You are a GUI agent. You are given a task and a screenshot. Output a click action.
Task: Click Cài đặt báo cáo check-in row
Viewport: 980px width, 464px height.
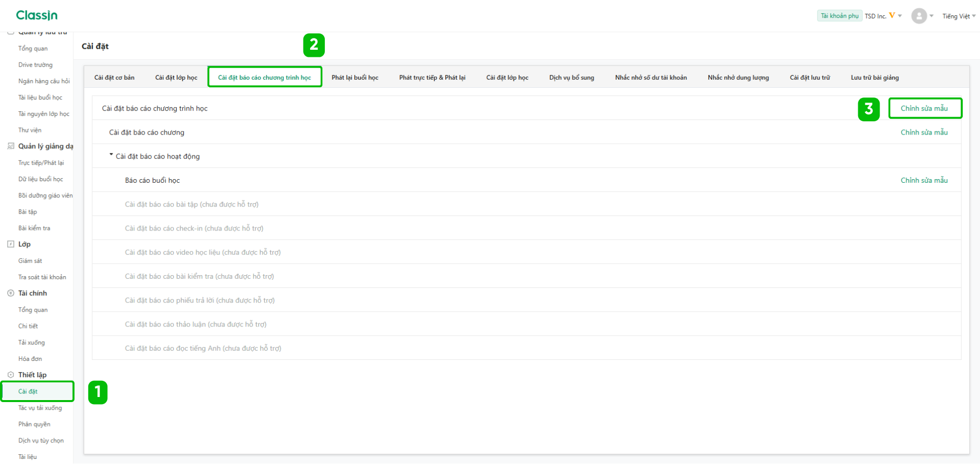(526, 228)
